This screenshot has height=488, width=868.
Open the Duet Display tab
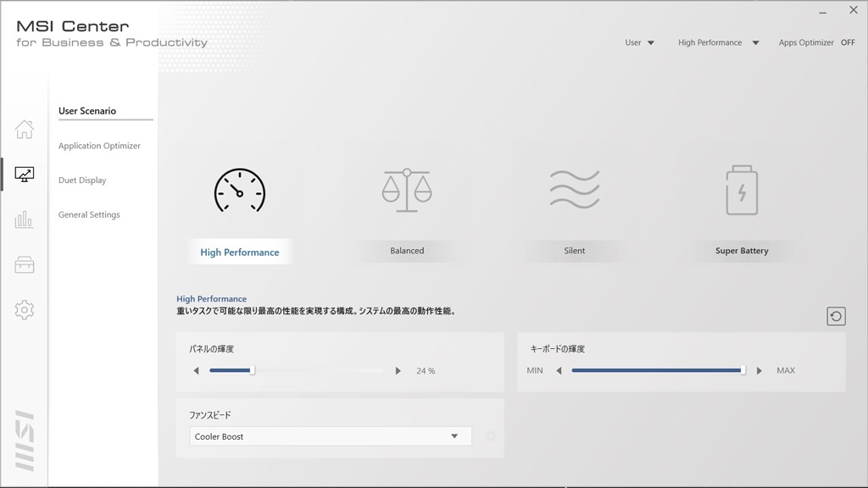[82, 180]
